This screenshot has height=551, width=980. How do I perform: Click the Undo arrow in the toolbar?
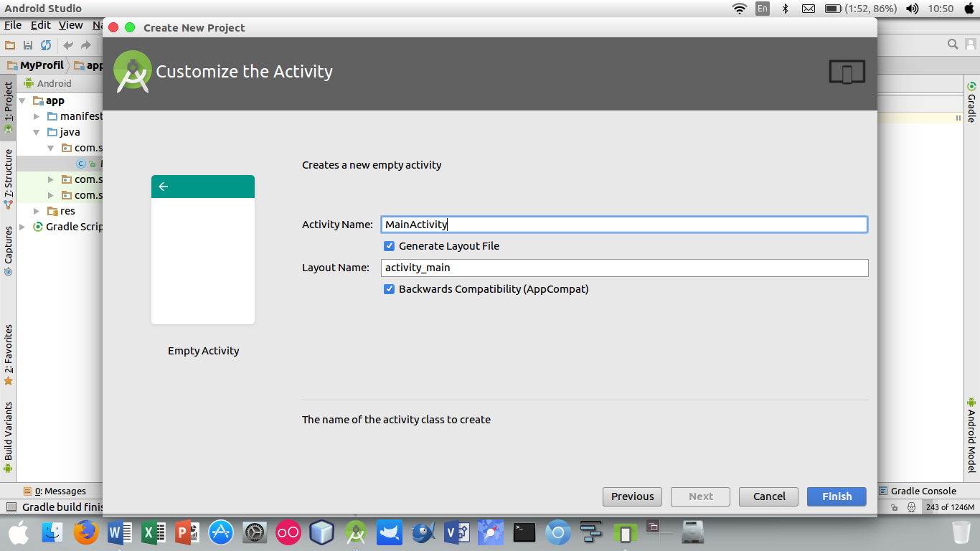(x=68, y=45)
